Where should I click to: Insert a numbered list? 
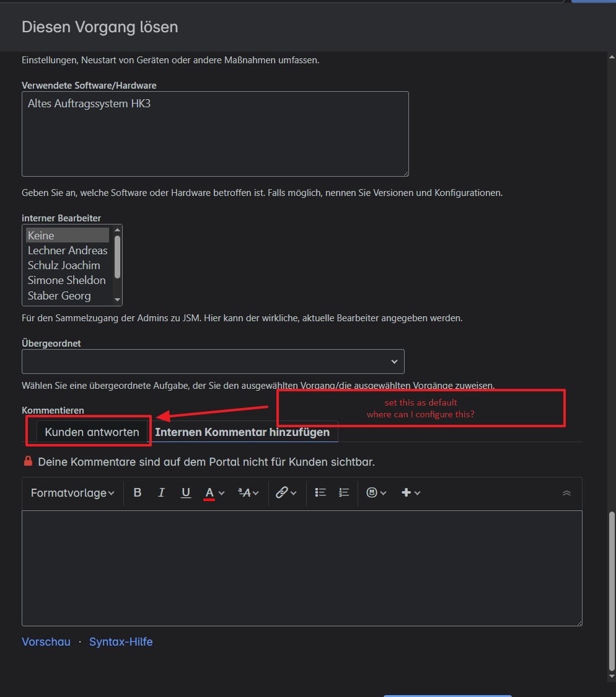pos(344,492)
